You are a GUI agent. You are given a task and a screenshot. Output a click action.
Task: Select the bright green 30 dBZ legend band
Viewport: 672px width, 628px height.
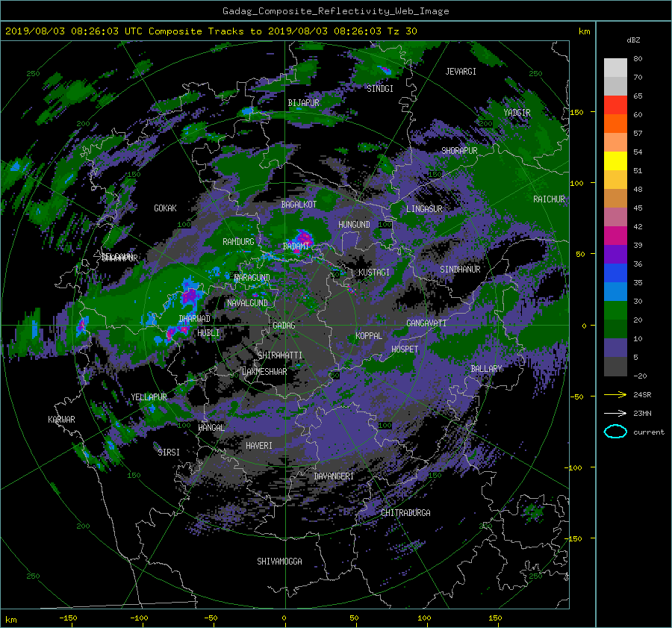pyautogui.click(x=615, y=311)
